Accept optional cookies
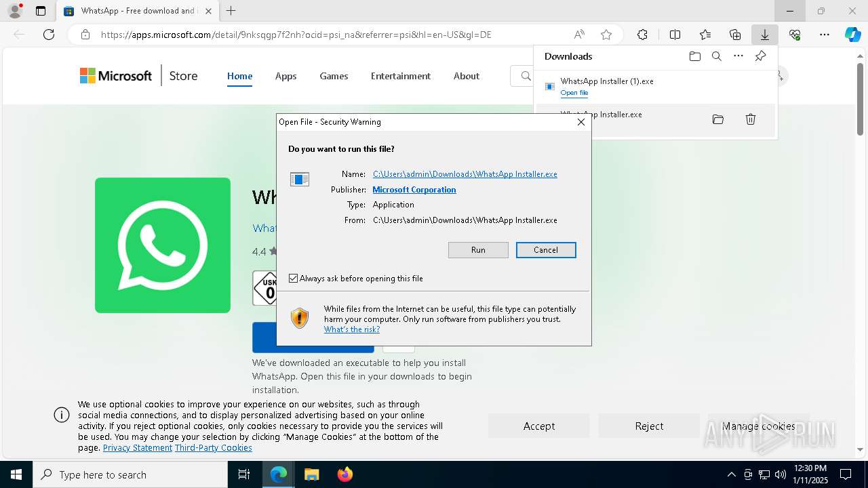The width and height of the screenshot is (868, 488). click(539, 426)
